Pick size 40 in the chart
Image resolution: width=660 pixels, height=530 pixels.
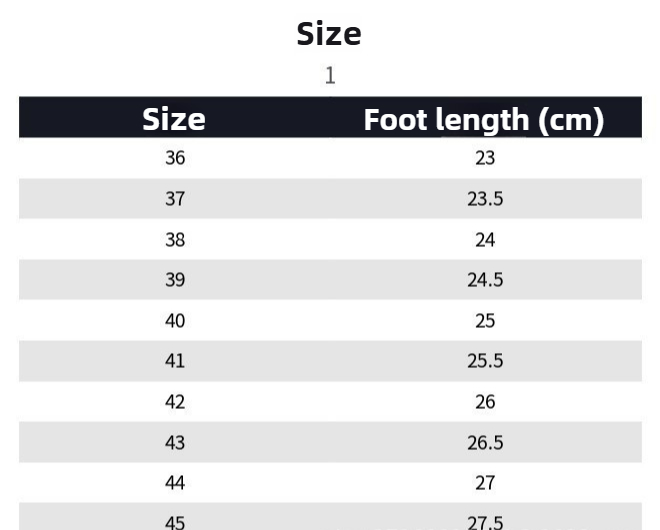click(175, 321)
